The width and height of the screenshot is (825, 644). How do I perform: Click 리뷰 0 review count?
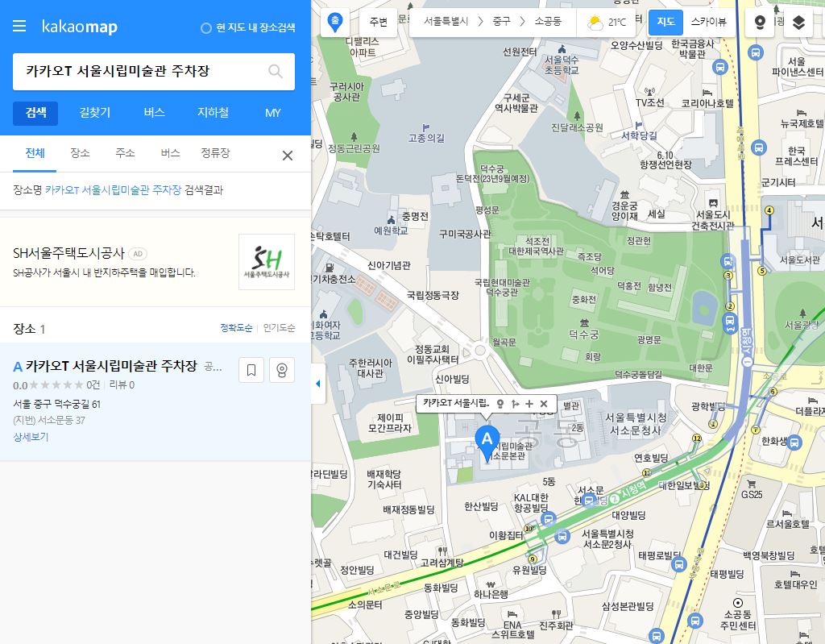coord(122,385)
